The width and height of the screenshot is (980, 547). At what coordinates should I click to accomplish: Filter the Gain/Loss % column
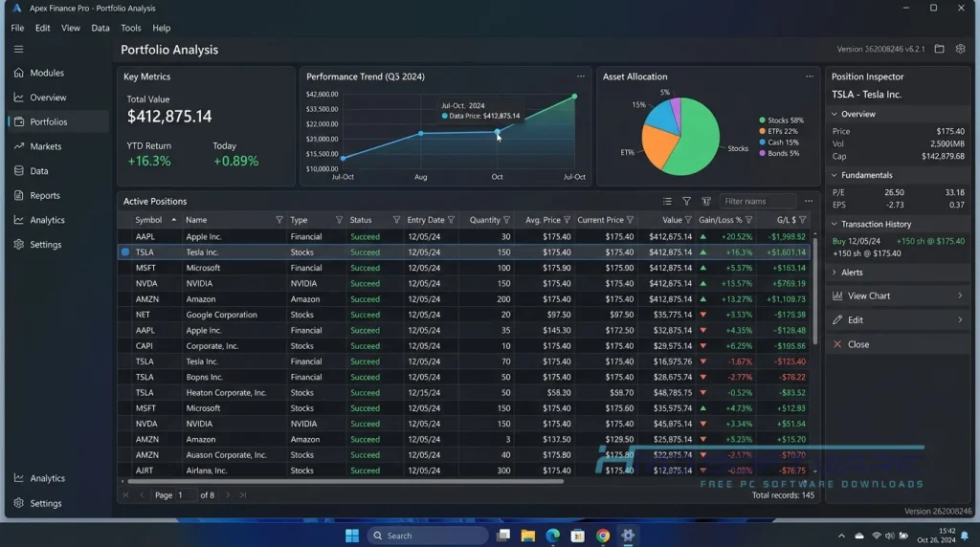tap(748, 220)
